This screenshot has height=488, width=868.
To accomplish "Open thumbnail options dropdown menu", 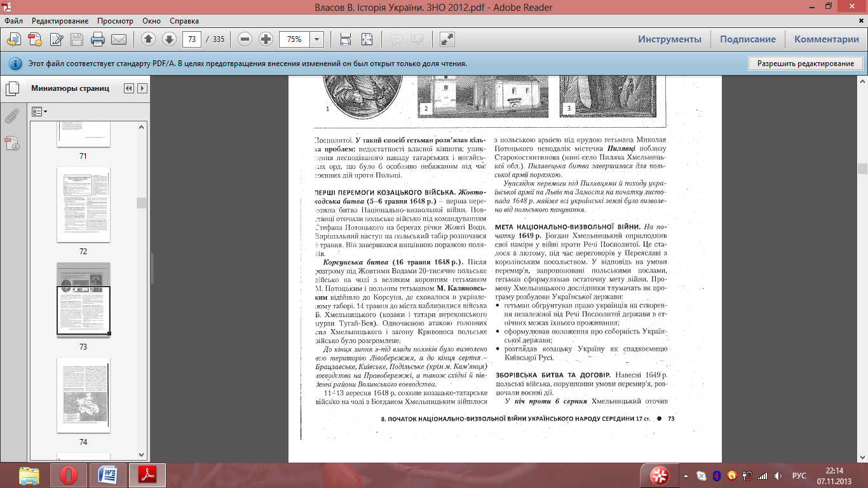I will (x=39, y=111).
